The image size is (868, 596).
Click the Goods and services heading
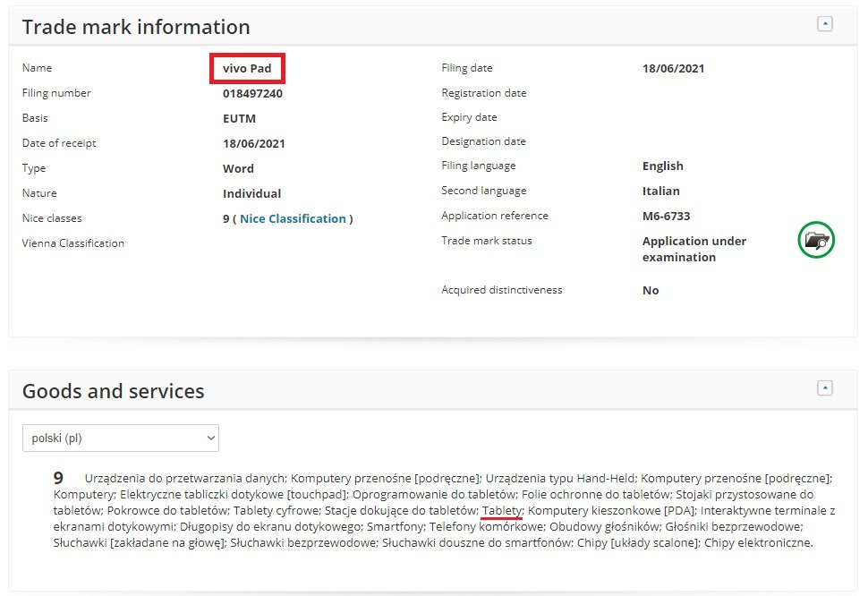coord(114,391)
